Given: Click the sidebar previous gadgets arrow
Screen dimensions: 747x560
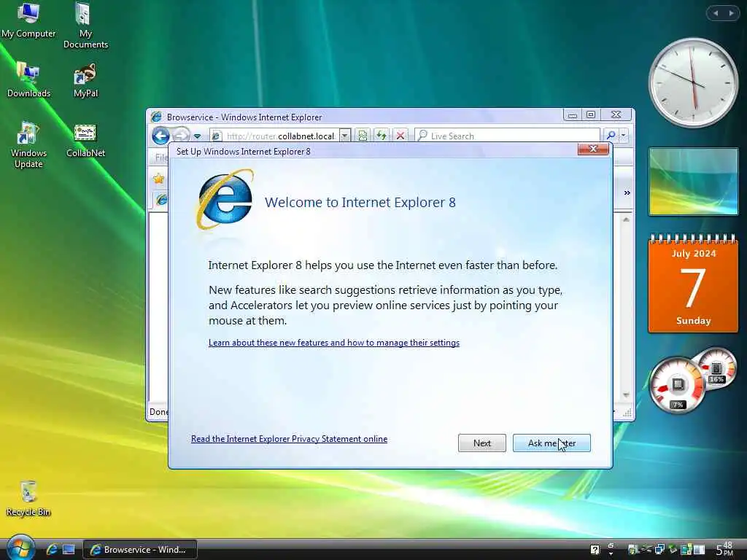Looking at the screenshot, I should [716, 13].
